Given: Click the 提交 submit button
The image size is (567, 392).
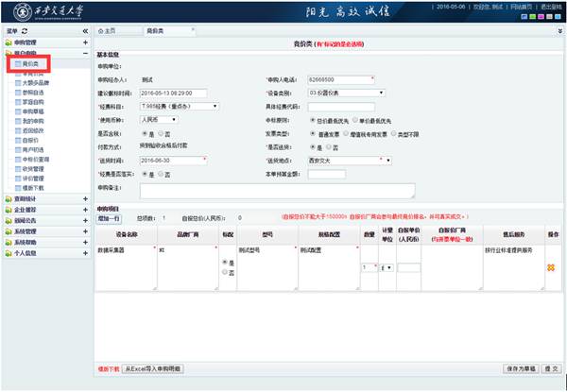Looking at the screenshot, I should pos(548,368).
